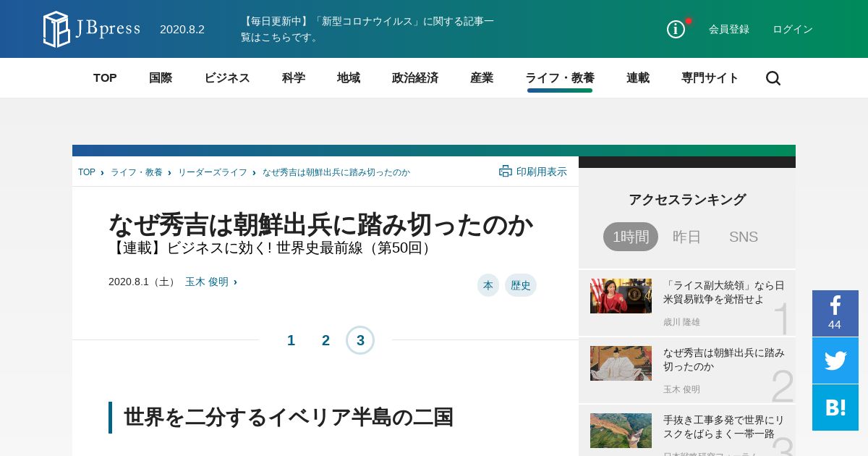Open thumbnail of 一帯一路 ranking article
Image resolution: width=868 pixels, height=456 pixels.
coord(621,431)
